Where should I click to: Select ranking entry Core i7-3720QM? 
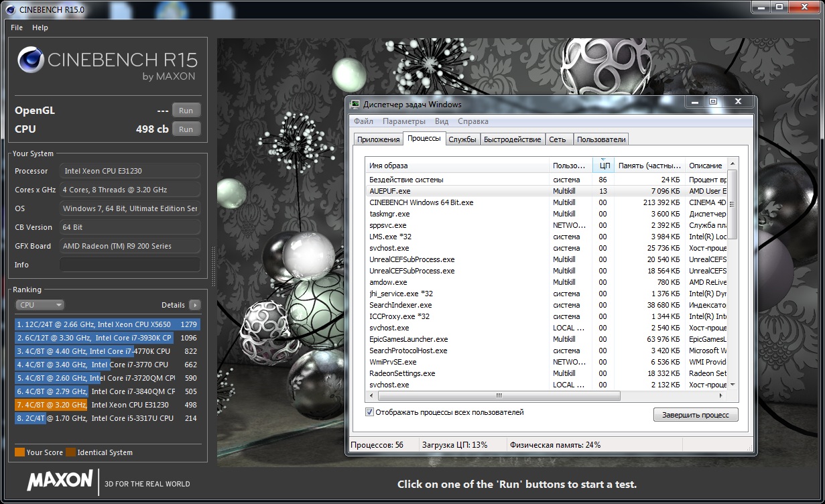pyautogui.click(x=107, y=378)
